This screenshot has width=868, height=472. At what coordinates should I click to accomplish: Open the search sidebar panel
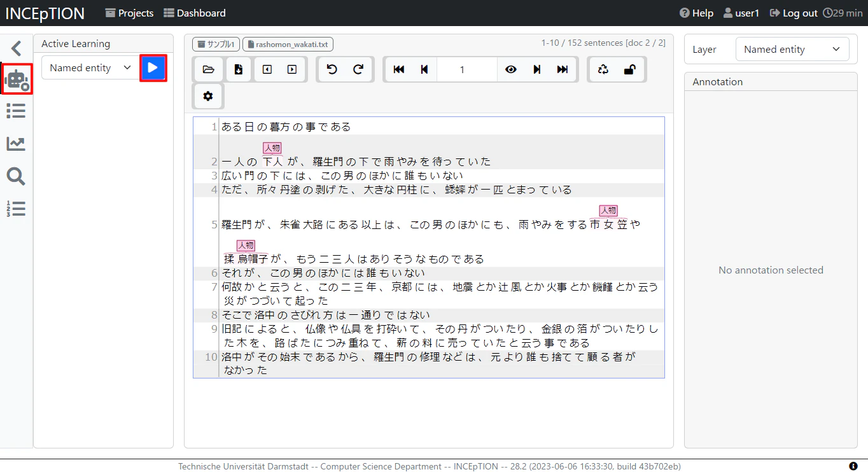tap(16, 176)
